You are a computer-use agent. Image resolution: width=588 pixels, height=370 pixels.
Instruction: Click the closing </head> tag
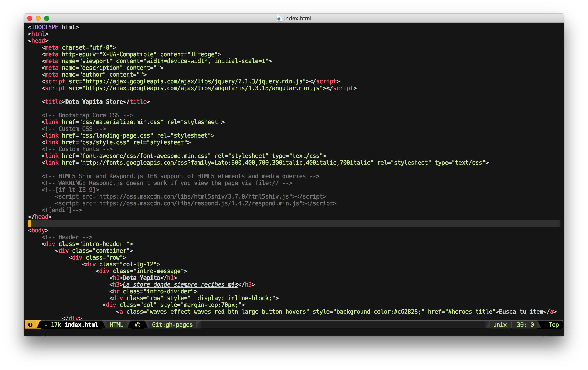tap(40, 217)
